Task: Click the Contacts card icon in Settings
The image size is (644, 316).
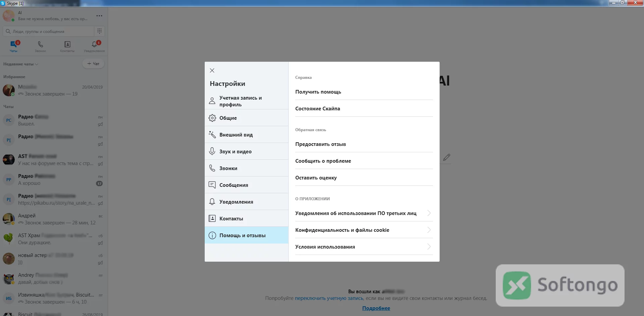Action: coord(212,218)
